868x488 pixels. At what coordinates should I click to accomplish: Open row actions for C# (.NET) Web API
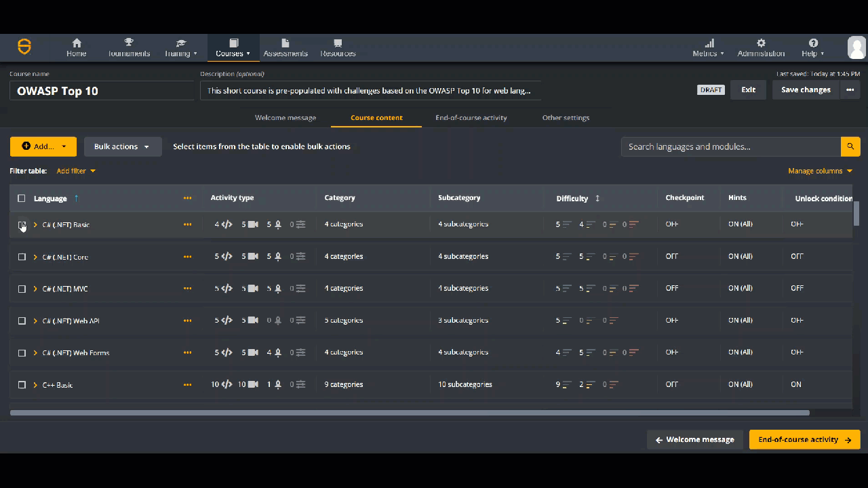click(187, 321)
